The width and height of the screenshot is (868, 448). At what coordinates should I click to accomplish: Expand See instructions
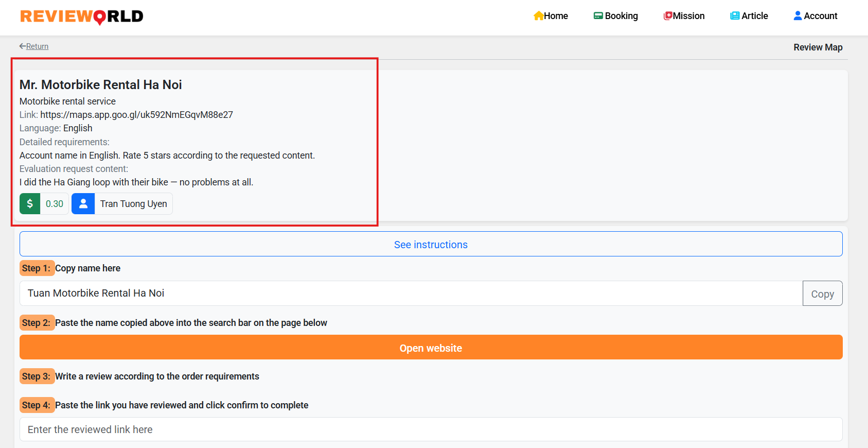[431, 244]
